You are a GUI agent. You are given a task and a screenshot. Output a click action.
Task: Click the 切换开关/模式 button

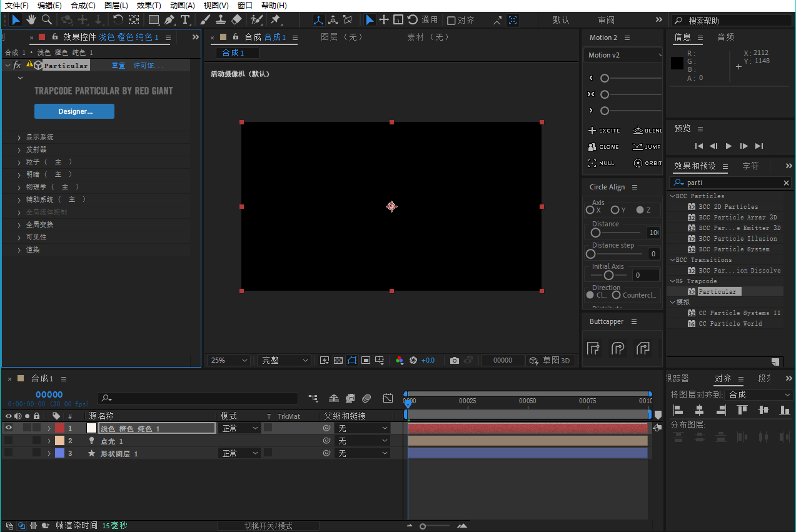[268, 526]
